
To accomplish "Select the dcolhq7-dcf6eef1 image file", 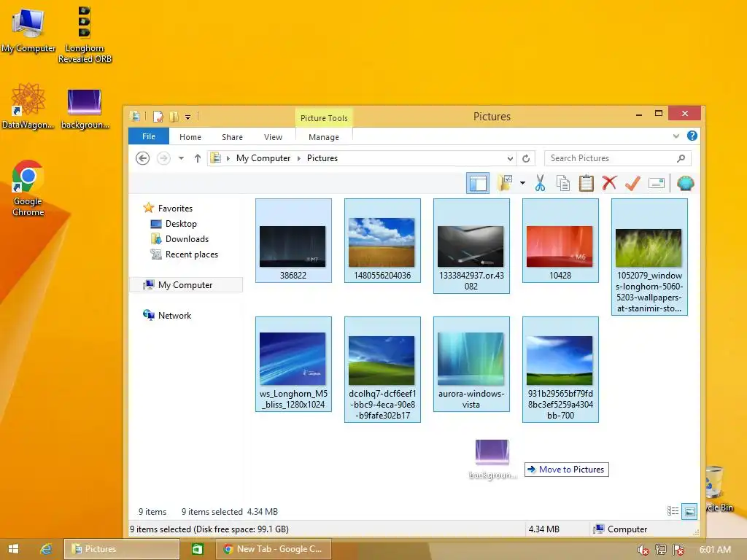I will [x=382, y=370].
